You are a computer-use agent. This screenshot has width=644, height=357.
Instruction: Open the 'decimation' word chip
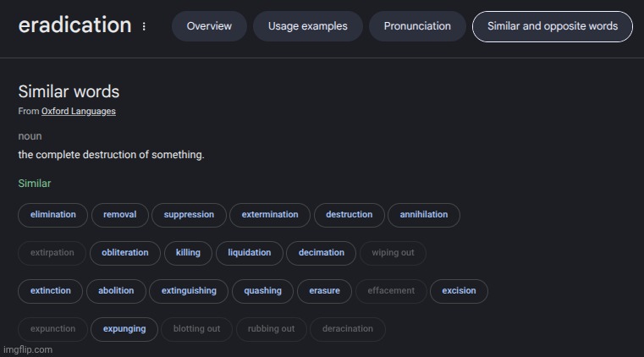pyautogui.click(x=322, y=253)
